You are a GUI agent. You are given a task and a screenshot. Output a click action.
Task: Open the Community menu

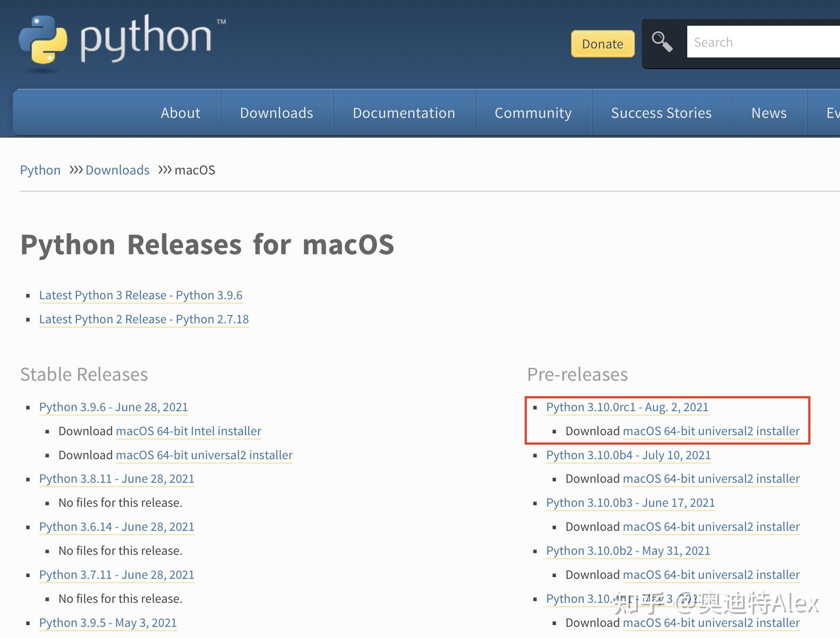[x=533, y=113]
